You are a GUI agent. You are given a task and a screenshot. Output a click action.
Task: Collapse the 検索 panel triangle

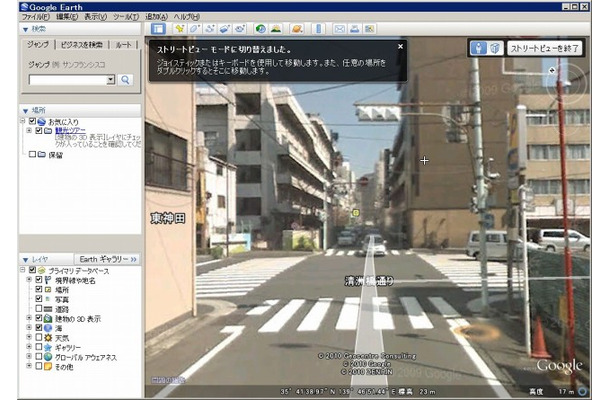pos(26,30)
